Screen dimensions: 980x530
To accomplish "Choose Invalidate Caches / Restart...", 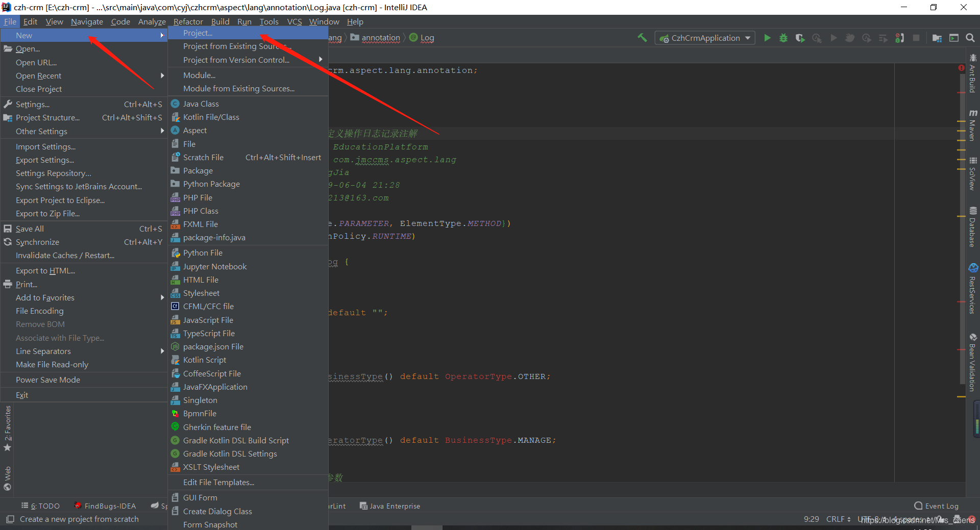I will [x=84, y=256].
